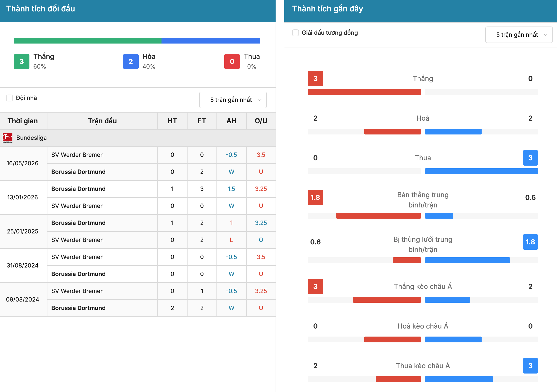
Task: Click the red 1.8 goals average badge
Action: point(315,197)
